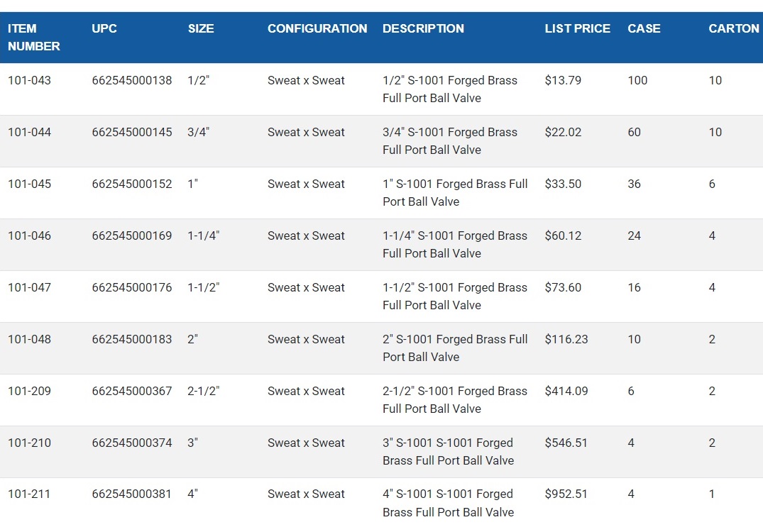Click item number 101-048
This screenshot has width=763, height=532.
pyautogui.click(x=30, y=340)
